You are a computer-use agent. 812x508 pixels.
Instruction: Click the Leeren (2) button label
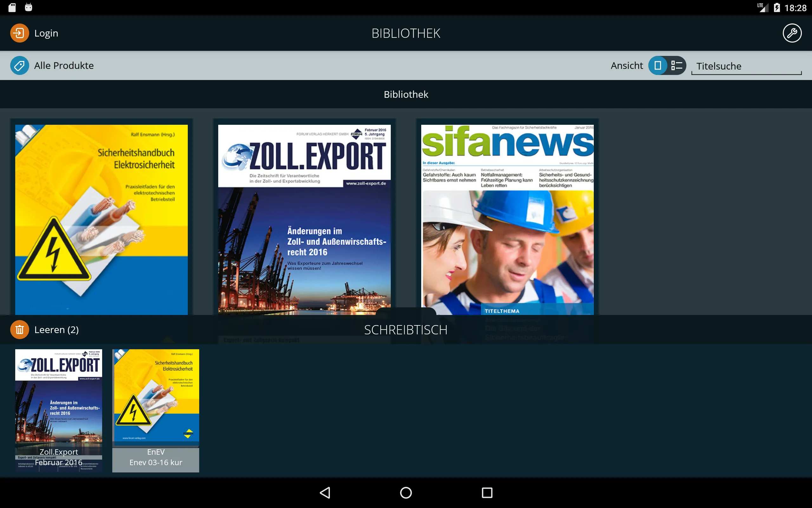[56, 330]
